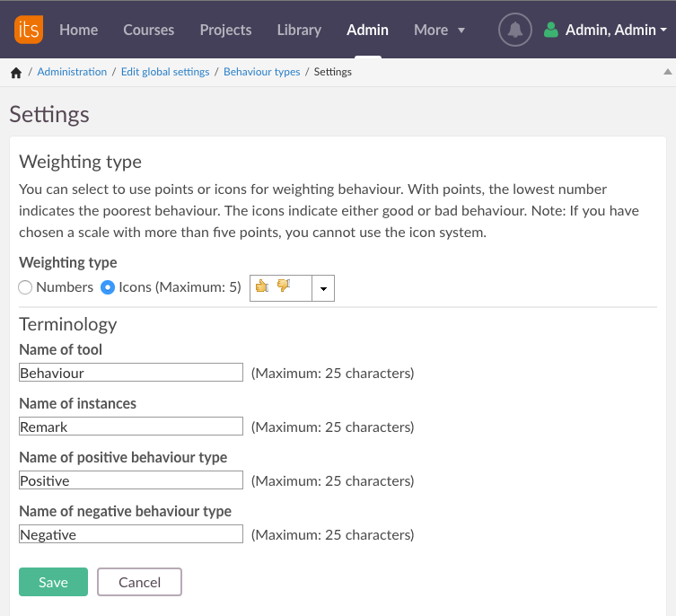Select the Icons weighting radio button

[108, 287]
